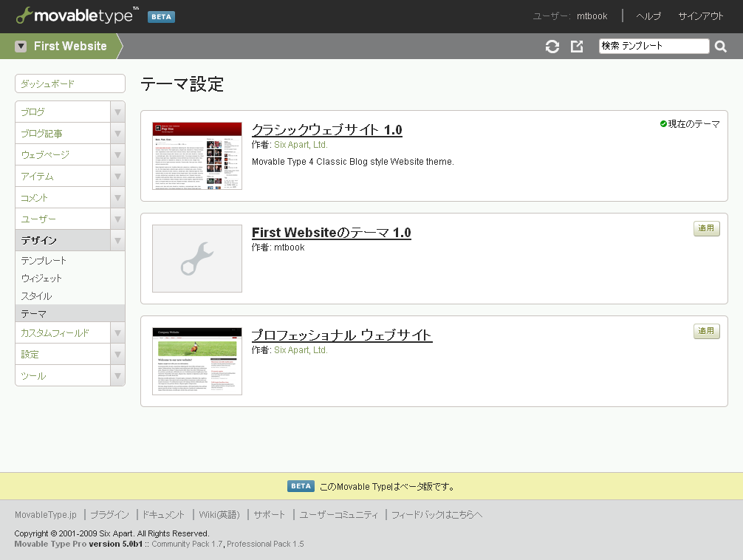
Task: Select the デザイン menu item
Action: [x=63, y=240]
